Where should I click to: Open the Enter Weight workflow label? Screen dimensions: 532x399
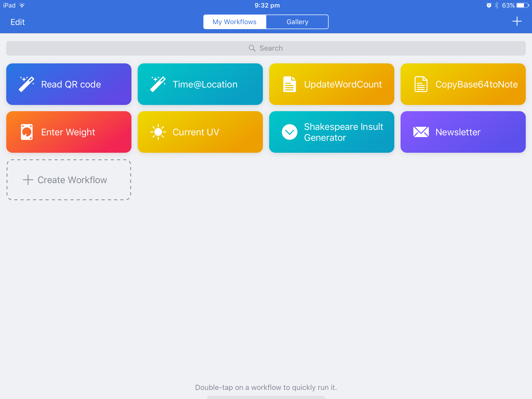68,132
